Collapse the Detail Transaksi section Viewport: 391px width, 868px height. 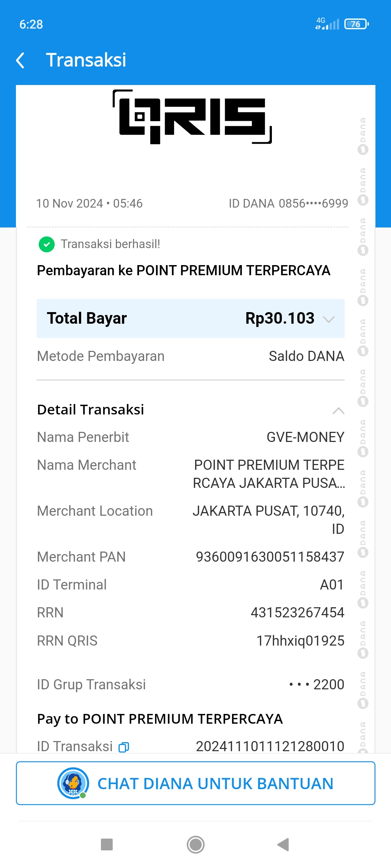coord(338,410)
